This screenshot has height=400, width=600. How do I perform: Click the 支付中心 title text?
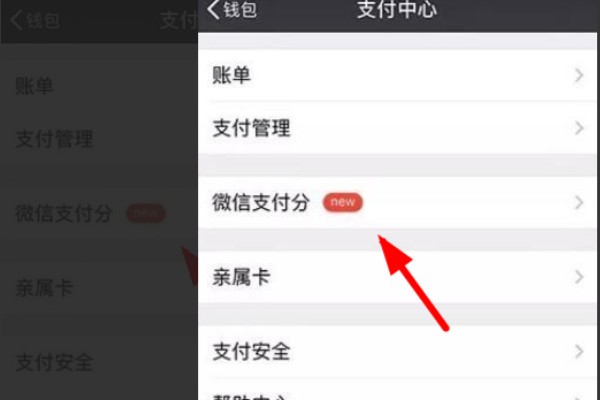(397, 9)
